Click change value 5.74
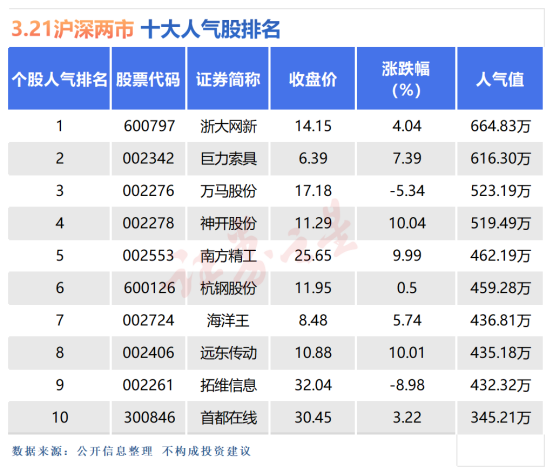 [x=407, y=321]
